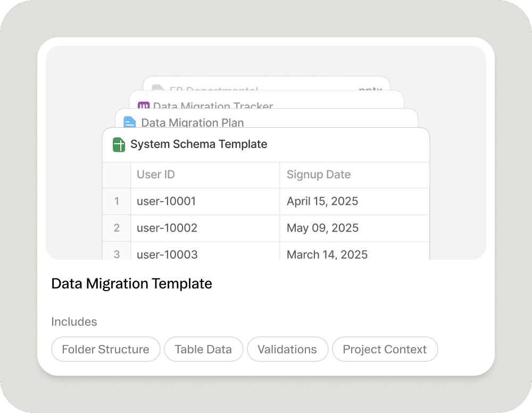Select the May 09, 2025 date cell
Image resolution: width=532 pixels, height=413 pixels.
pos(322,228)
